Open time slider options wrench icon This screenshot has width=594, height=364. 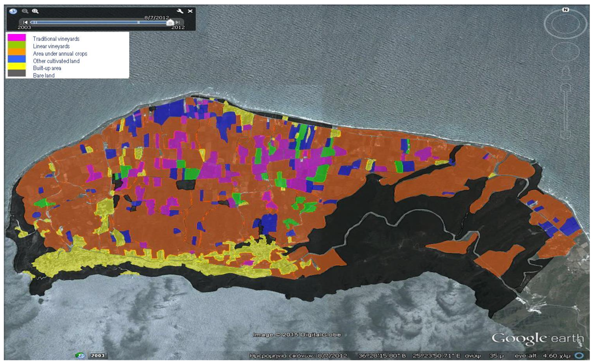pyautogui.click(x=180, y=11)
